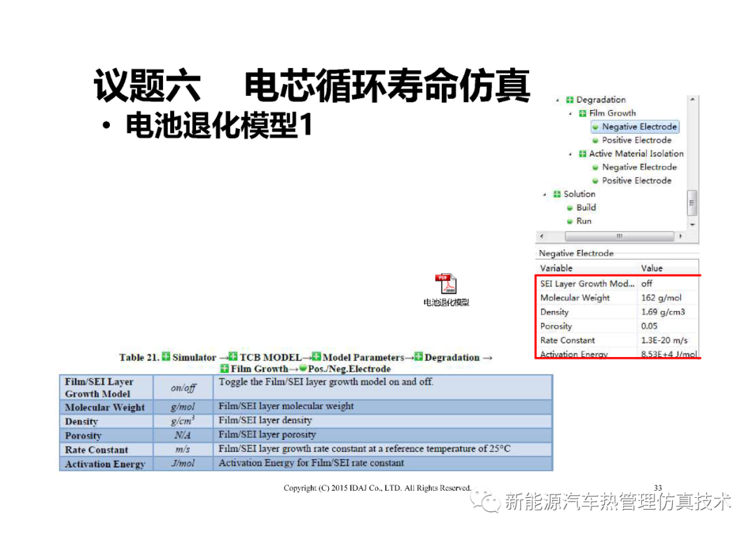The image size is (756, 535).
Task: Collapse the Film Growth tree node
Action: tap(570, 113)
